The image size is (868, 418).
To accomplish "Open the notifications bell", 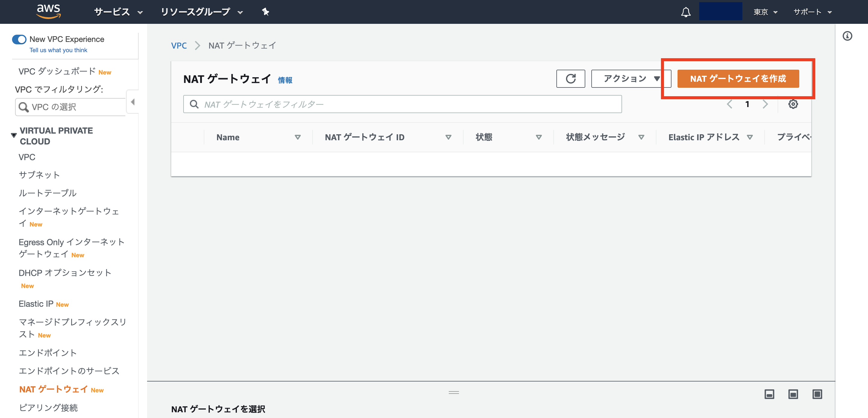I will tap(686, 12).
